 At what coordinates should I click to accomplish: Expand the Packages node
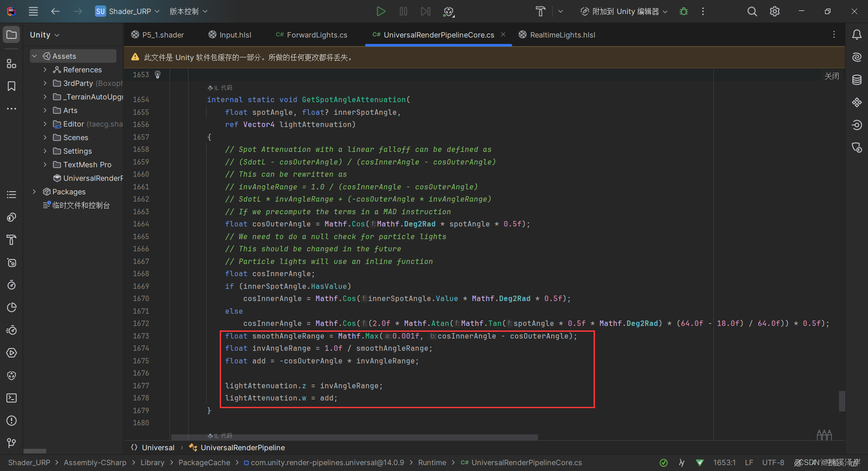[x=34, y=192]
